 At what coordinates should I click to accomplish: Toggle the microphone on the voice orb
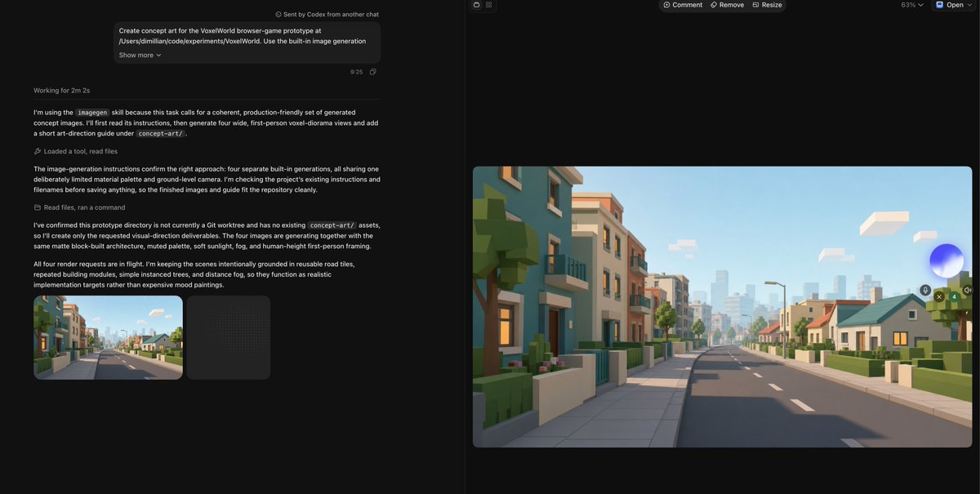point(925,290)
